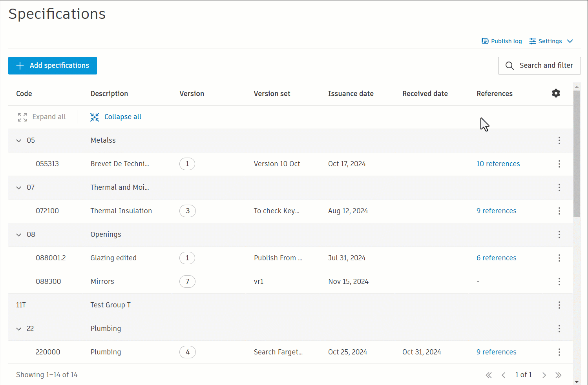Collapse the 08 Openings group
Screen dimensions: 588x385
pos(19,234)
